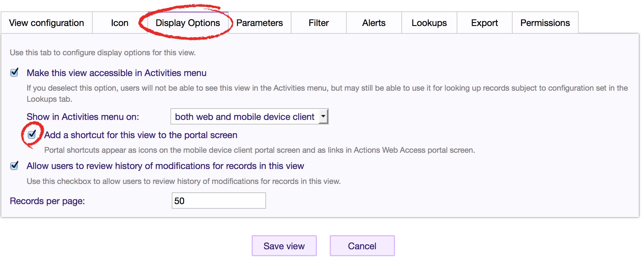Open Show in Activities menu on dropdown

(249, 116)
